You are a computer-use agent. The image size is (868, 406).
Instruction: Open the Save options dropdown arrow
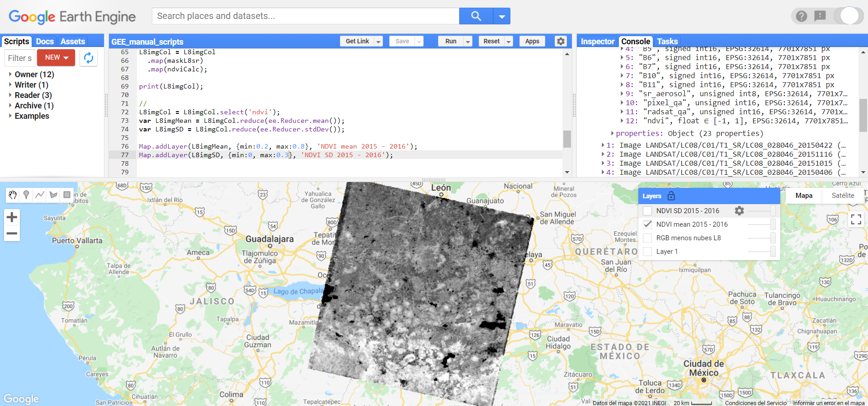point(419,42)
